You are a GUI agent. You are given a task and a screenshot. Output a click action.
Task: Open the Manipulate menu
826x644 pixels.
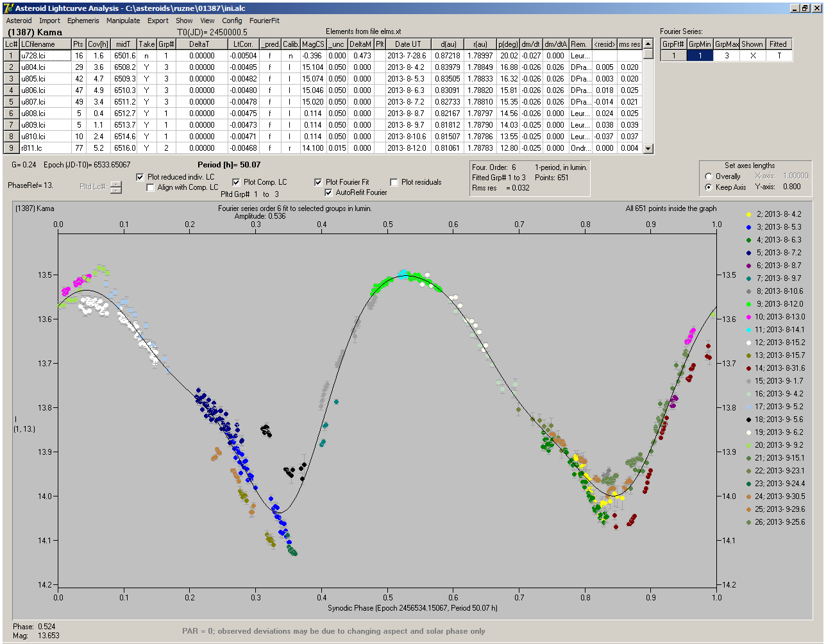pyautogui.click(x=123, y=21)
